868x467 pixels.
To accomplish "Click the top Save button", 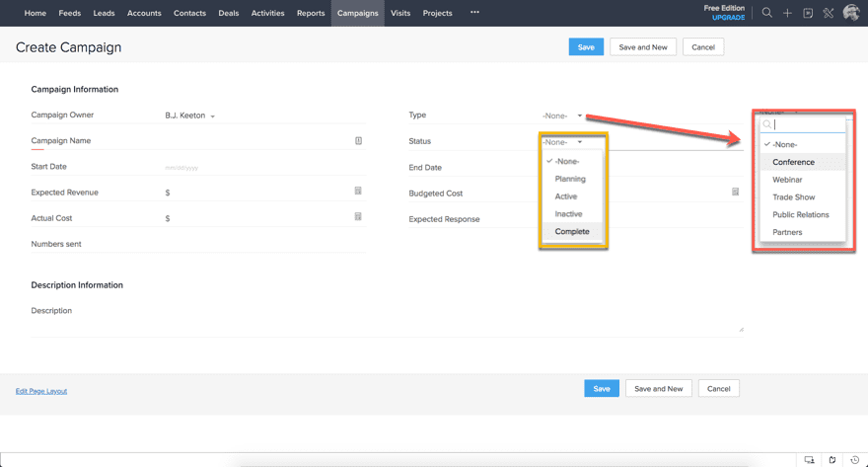I will pos(586,47).
